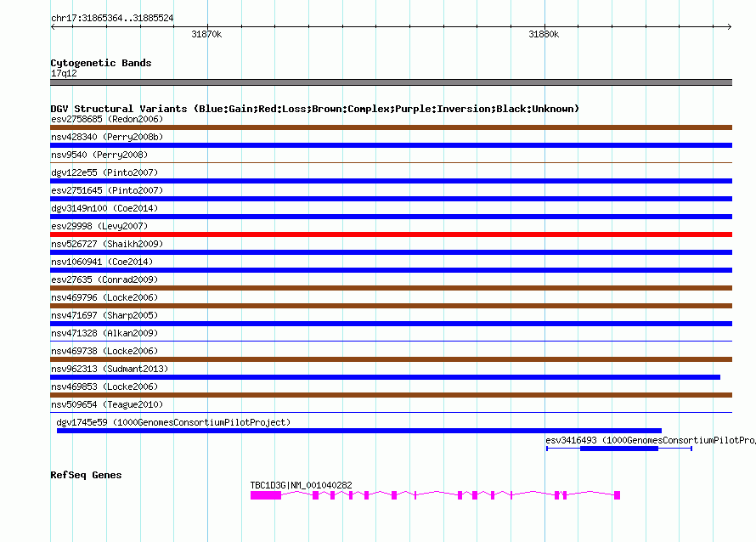The width and height of the screenshot is (756, 542).
Task: Click the last magenta exon of TBC1D3G
Action: 617,495
